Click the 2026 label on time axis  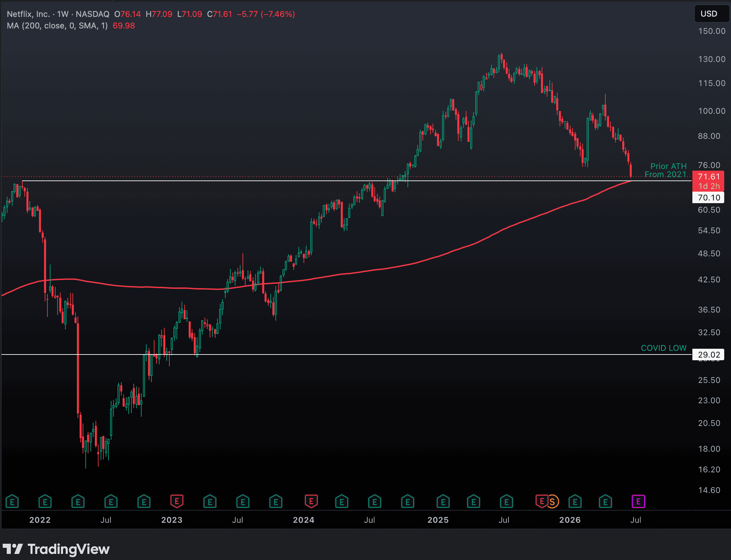[x=570, y=520]
